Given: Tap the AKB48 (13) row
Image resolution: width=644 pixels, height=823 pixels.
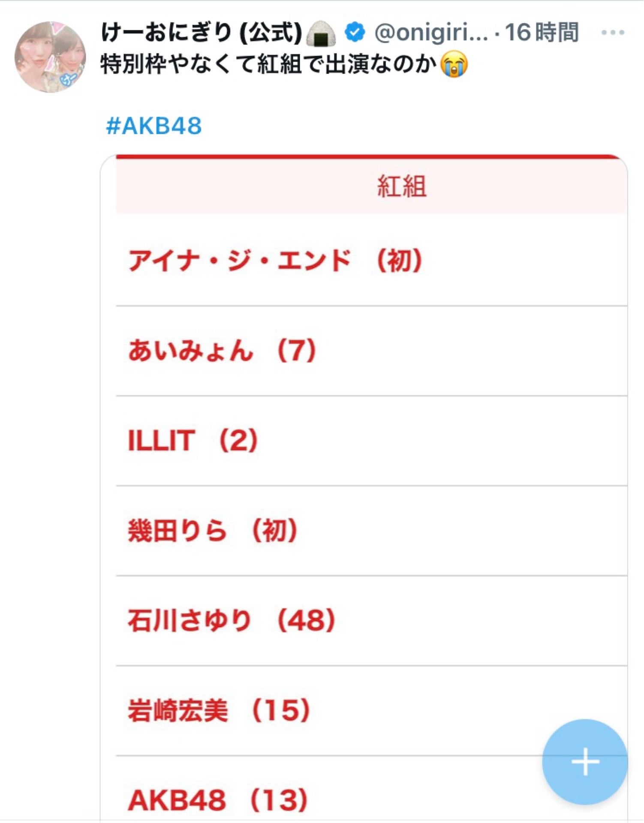Looking at the screenshot, I should 218,799.
